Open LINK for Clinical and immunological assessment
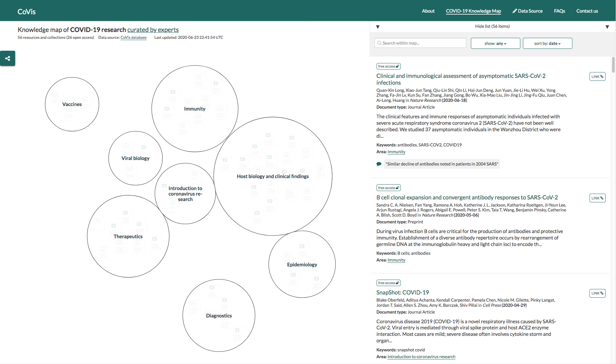Screen dimensions: 616x364 597,77
